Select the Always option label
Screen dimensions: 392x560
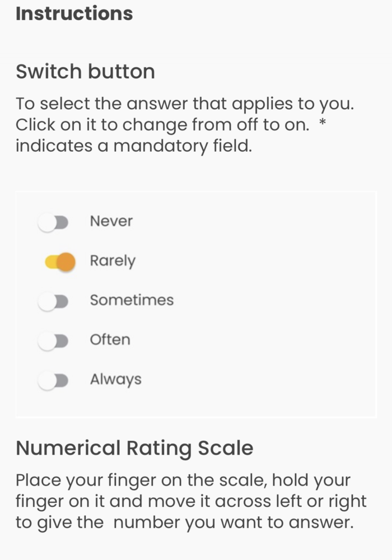116,380
